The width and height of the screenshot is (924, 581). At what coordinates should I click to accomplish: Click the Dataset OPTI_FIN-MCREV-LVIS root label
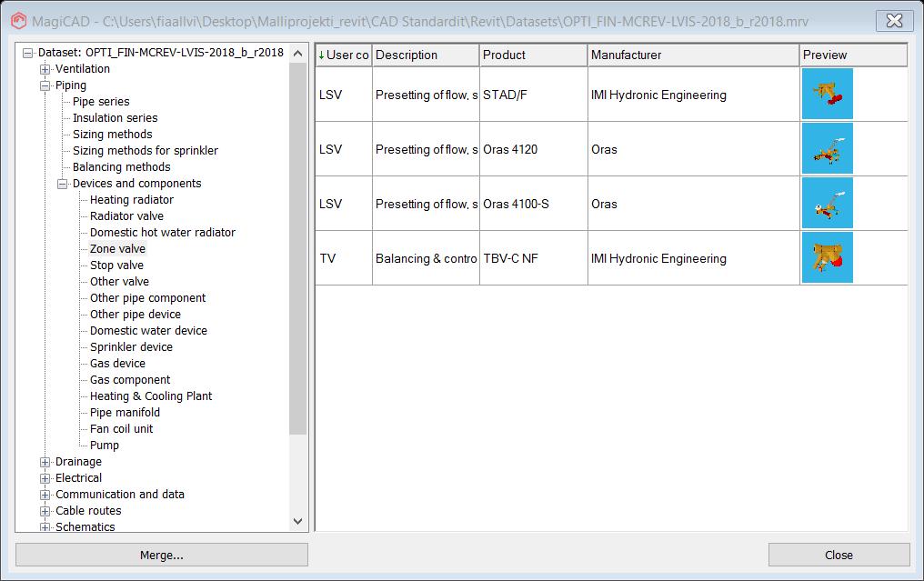click(x=161, y=53)
